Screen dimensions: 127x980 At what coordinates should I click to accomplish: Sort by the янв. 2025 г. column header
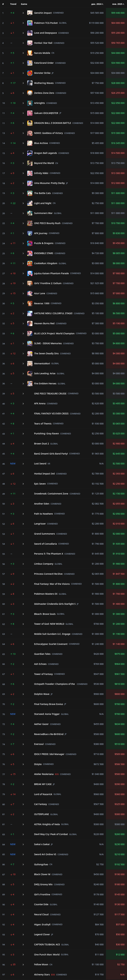pyautogui.click(x=118, y=4)
